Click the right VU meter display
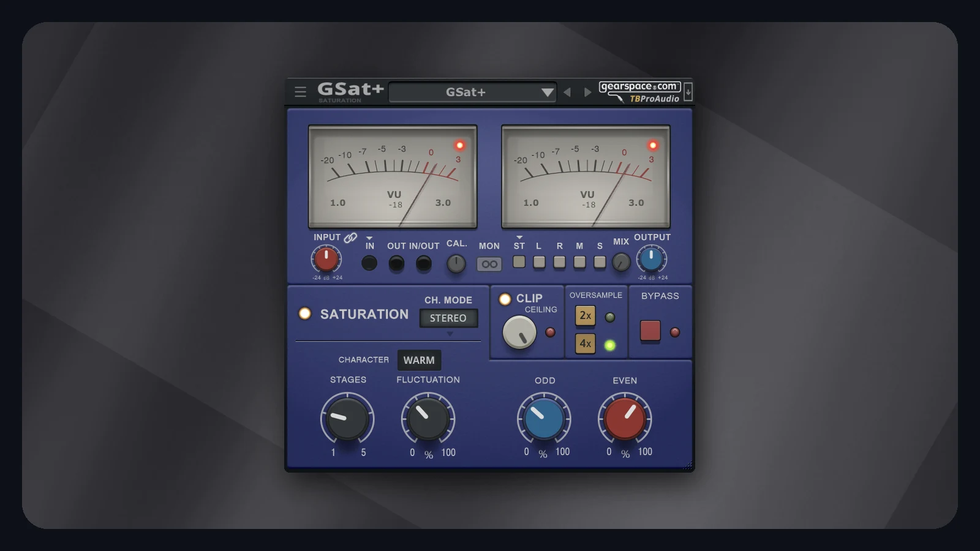 point(586,176)
